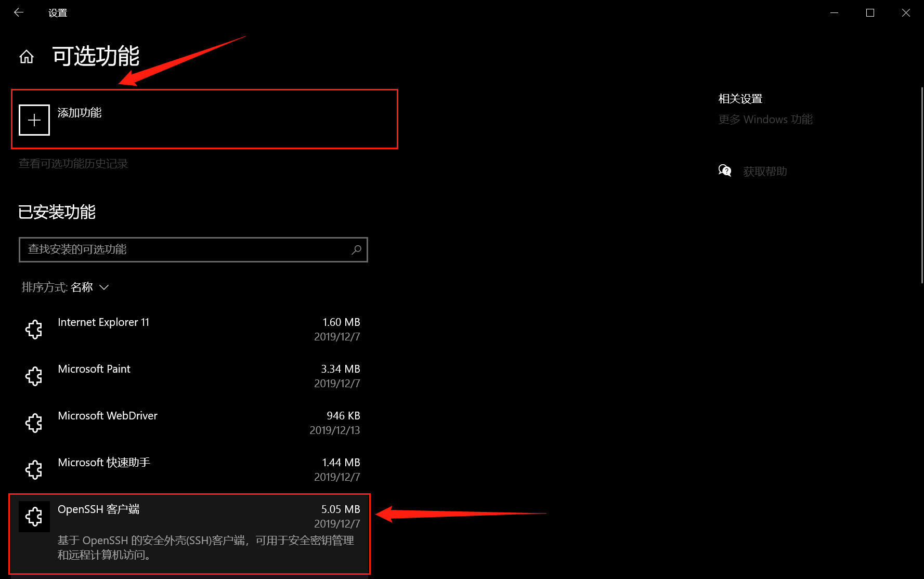Select Microsoft WebDriver feature name
Viewport: 924px width, 579px height.
coord(108,416)
